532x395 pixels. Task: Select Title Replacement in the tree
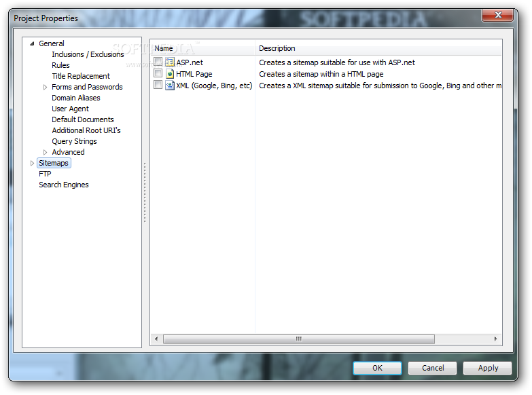[x=81, y=76]
